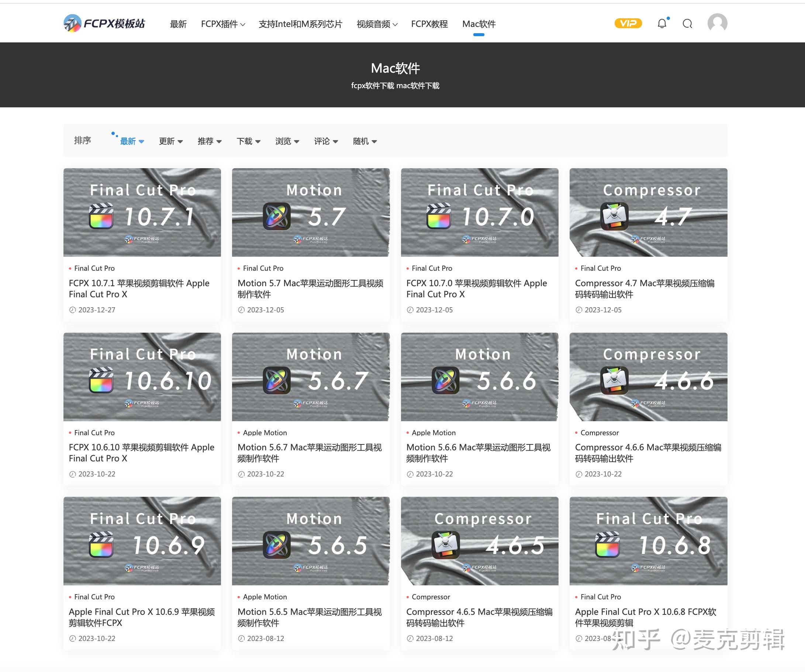
Task: Expand the 视频音频 menu dropdown
Action: pyautogui.click(x=377, y=24)
